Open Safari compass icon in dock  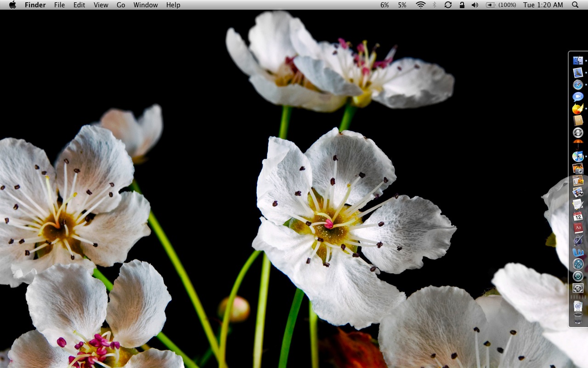pos(578,85)
